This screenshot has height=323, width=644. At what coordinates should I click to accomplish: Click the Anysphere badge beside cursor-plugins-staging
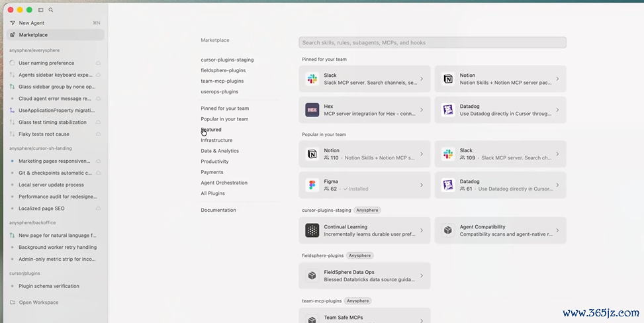coord(367,210)
